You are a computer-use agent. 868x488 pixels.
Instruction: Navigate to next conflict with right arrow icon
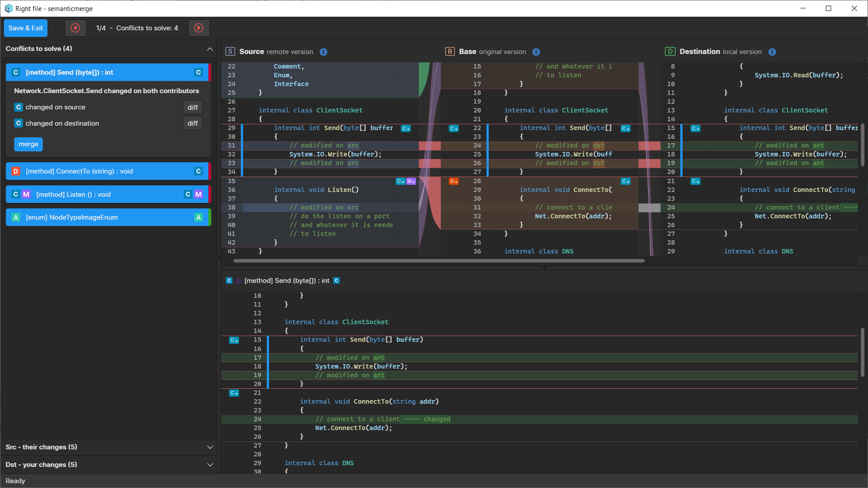(x=199, y=28)
